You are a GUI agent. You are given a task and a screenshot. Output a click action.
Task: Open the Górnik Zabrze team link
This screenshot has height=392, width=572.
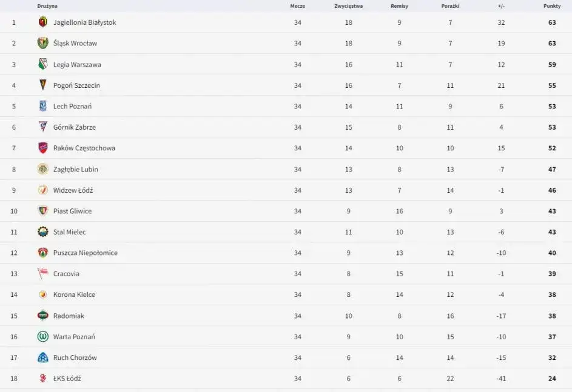(x=75, y=127)
